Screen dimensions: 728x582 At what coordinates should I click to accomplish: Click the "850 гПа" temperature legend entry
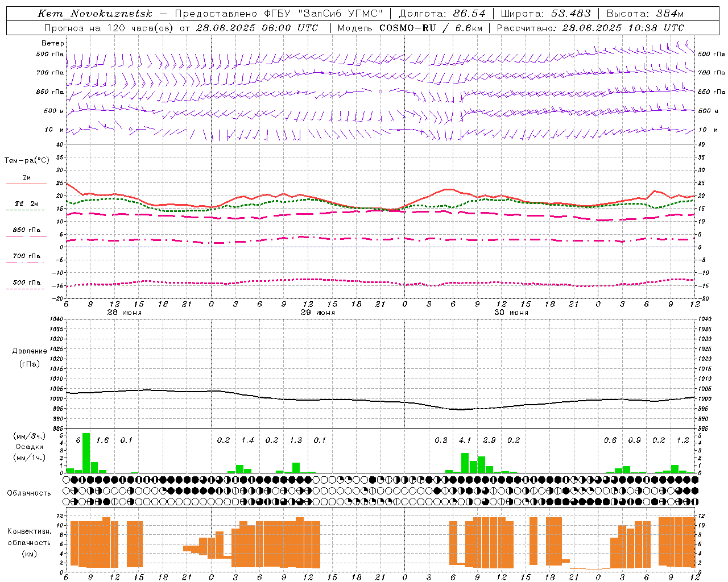(26, 230)
